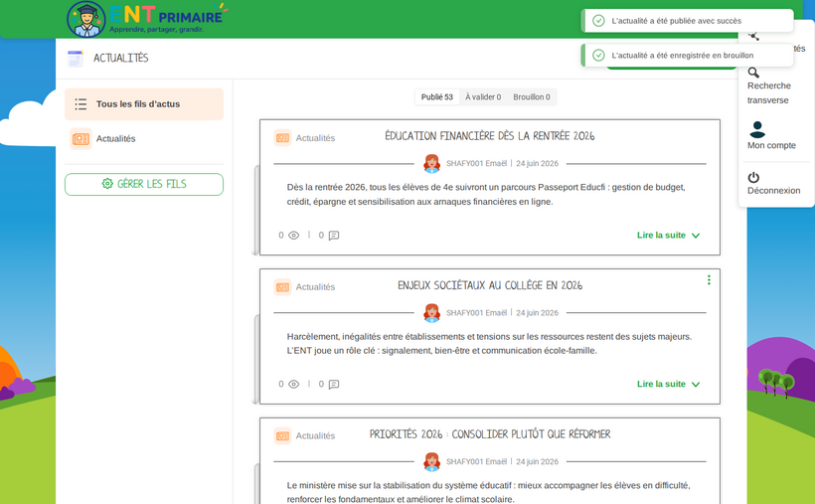This screenshot has height=504, width=815.
Task: Click author SHAFY001 Emaël on Enjeux sociétaux card
Action: point(476,312)
